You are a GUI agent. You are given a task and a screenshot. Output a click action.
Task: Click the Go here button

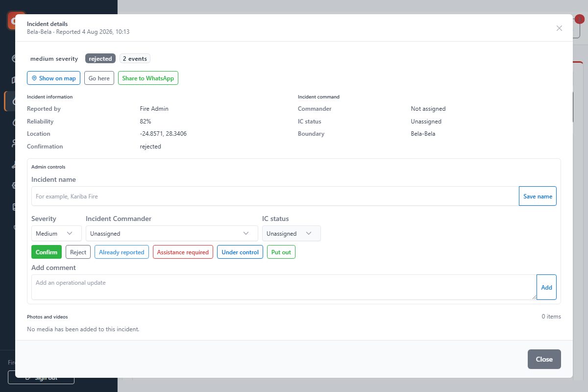[x=99, y=78]
